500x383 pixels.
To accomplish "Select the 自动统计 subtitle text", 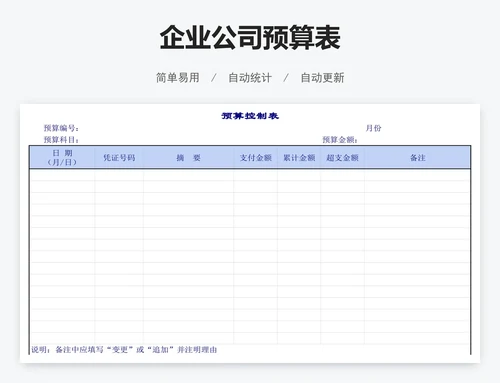I will 250,78.
